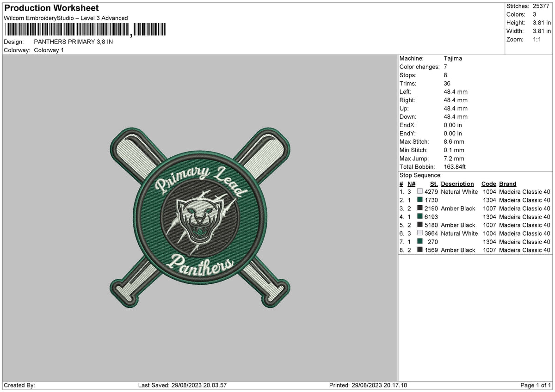Select stitch count 270 in row 7
This screenshot has width=555, height=392.
(x=433, y=242)
